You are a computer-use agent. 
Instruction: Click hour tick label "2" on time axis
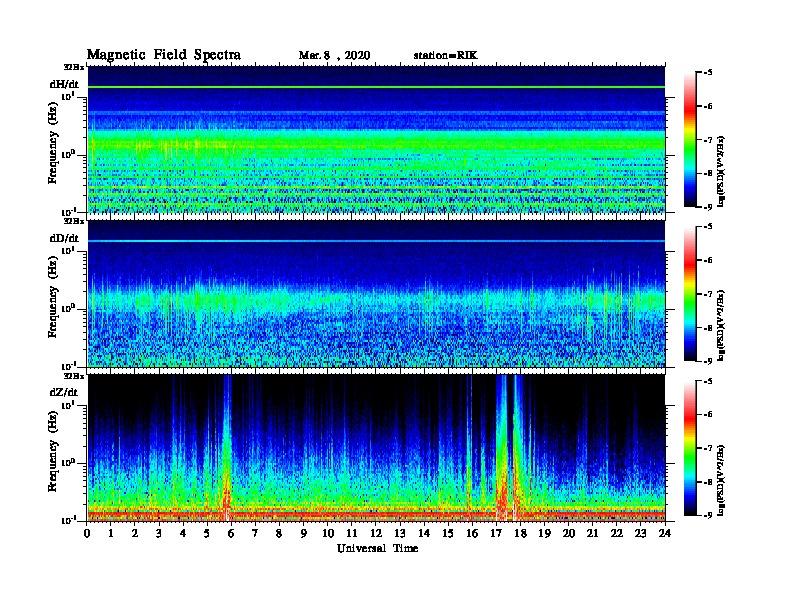(x=135, y=533)
